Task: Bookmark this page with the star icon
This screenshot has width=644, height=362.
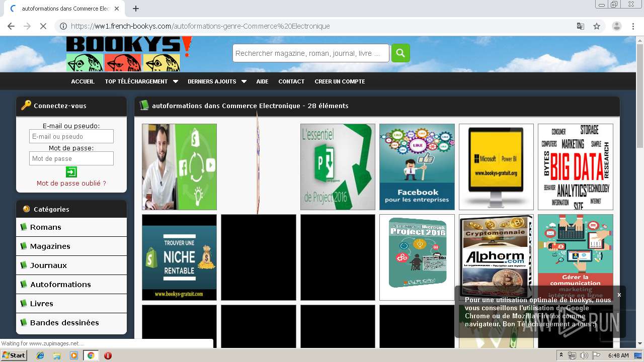Action: pos(597,26)
